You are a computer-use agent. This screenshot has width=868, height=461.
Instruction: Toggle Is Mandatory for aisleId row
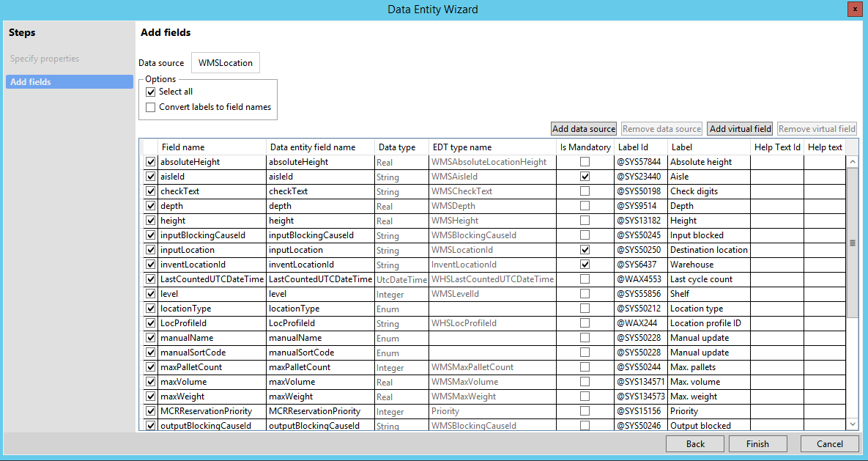pyautogui.click(x=585, y=177)
